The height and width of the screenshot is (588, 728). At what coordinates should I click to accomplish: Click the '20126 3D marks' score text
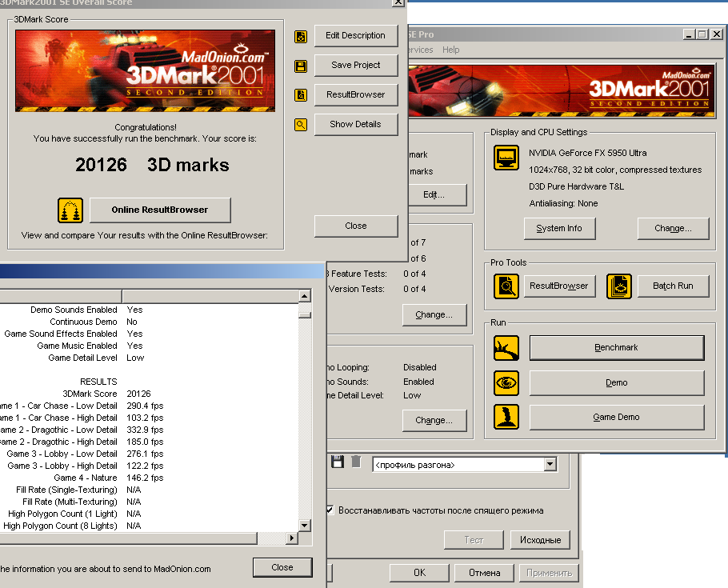click(152, 165)
